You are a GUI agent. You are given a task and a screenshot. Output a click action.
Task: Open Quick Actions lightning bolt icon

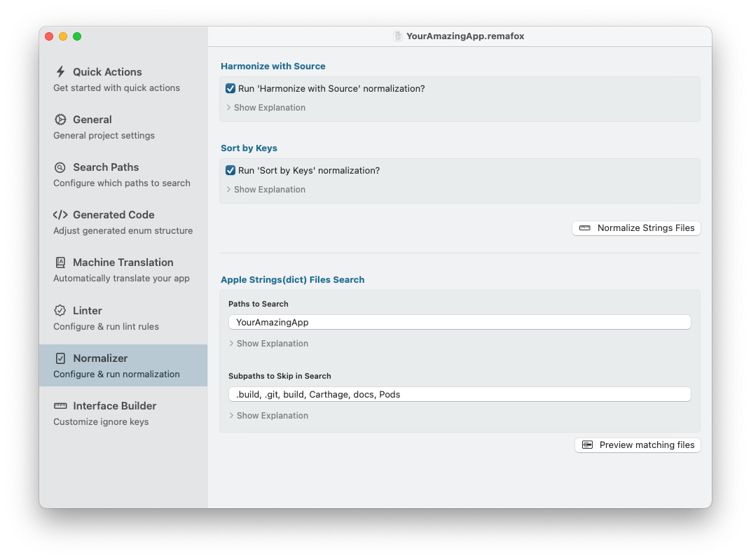pos(60,72)
